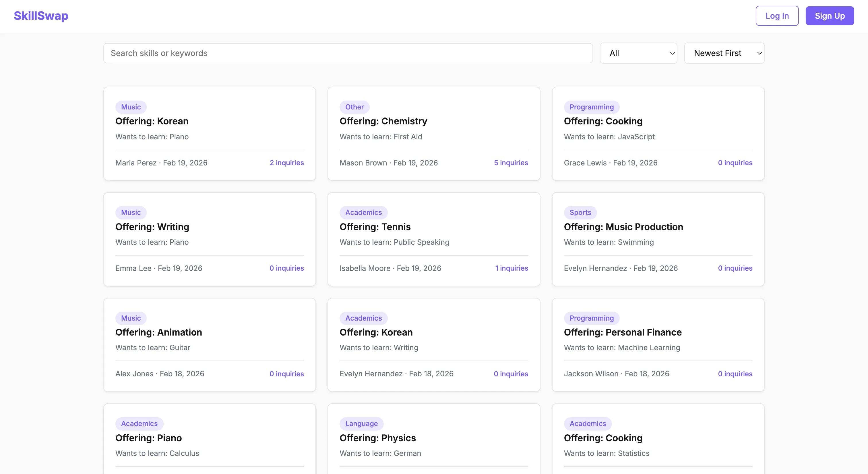This screenshot has width=868, height=474.
Task: Select the Offering: Tennis listing
Action: click(x=375, y=227)
